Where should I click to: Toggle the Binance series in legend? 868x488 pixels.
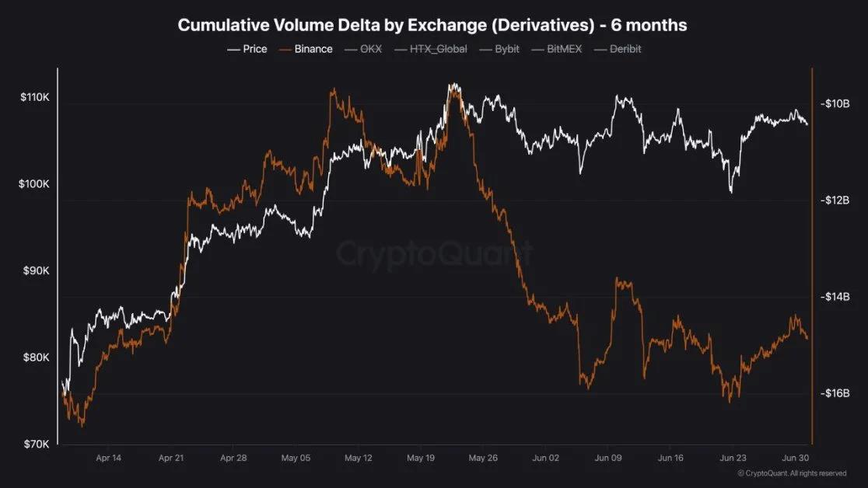306,49
